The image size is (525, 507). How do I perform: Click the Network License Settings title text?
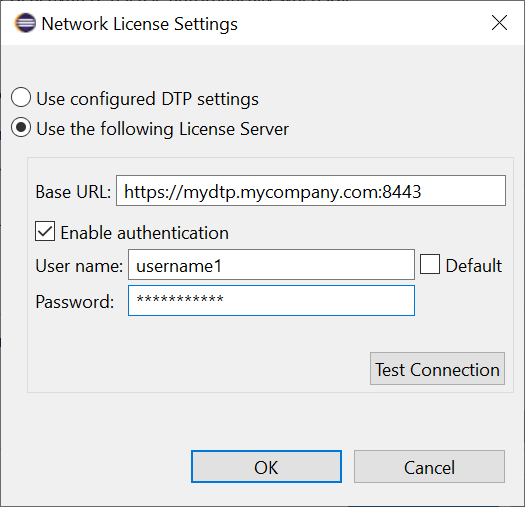pos(139,24)
